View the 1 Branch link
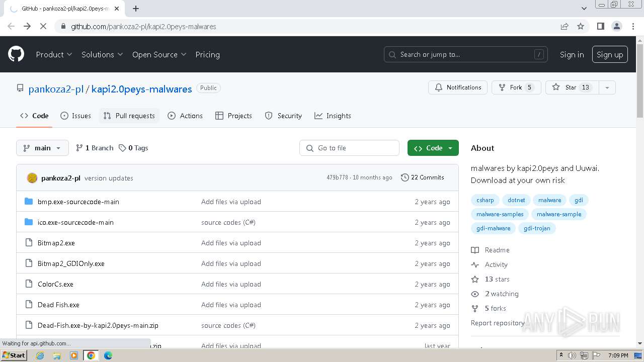The image size is (644, 362). pos(95,148)
